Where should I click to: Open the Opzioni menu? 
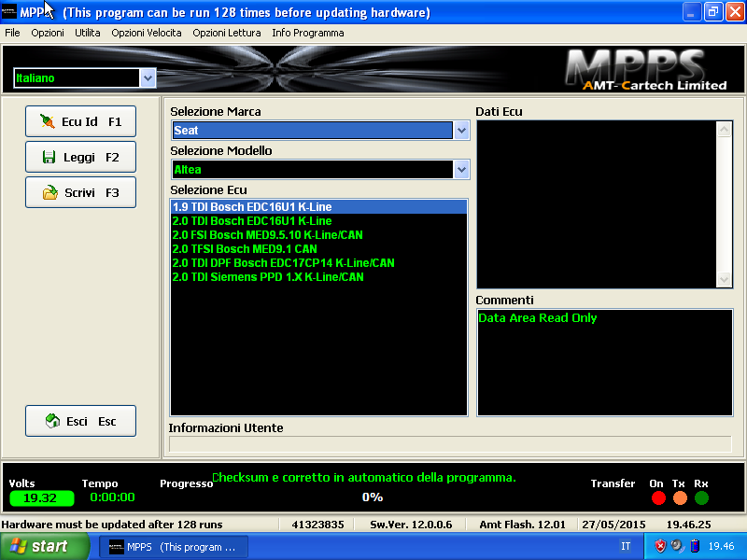pyautogui.click(x=48, y=33)
